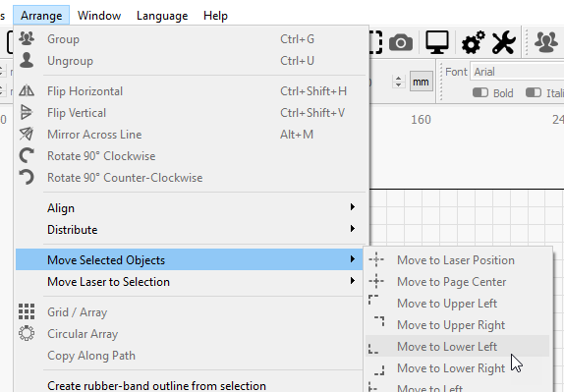Choose Ungroup from the Arrange menu
Viewport: 564px width, 392px height.
coord(192,60)
